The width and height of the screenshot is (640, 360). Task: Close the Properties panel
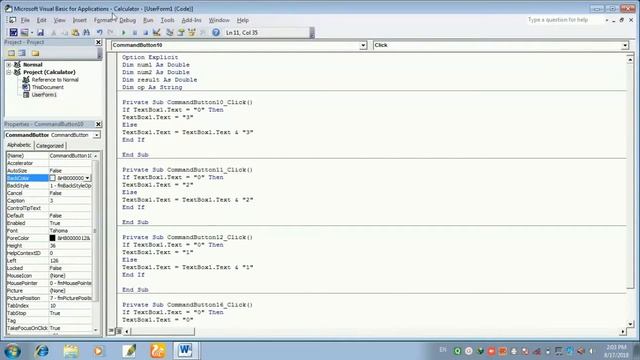tap(98, 124)
